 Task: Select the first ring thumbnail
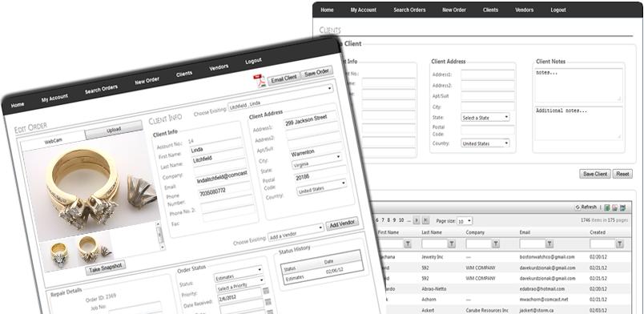click(58, 255)
